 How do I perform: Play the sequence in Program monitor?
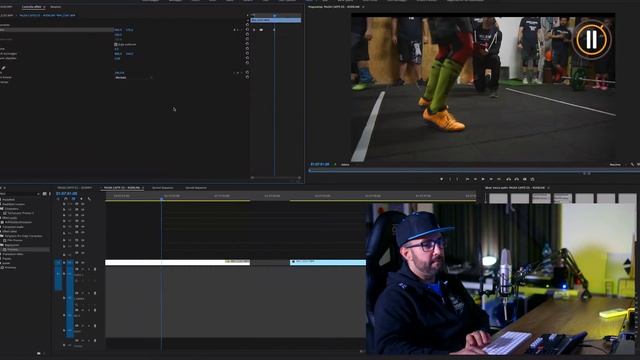[483, 179]
